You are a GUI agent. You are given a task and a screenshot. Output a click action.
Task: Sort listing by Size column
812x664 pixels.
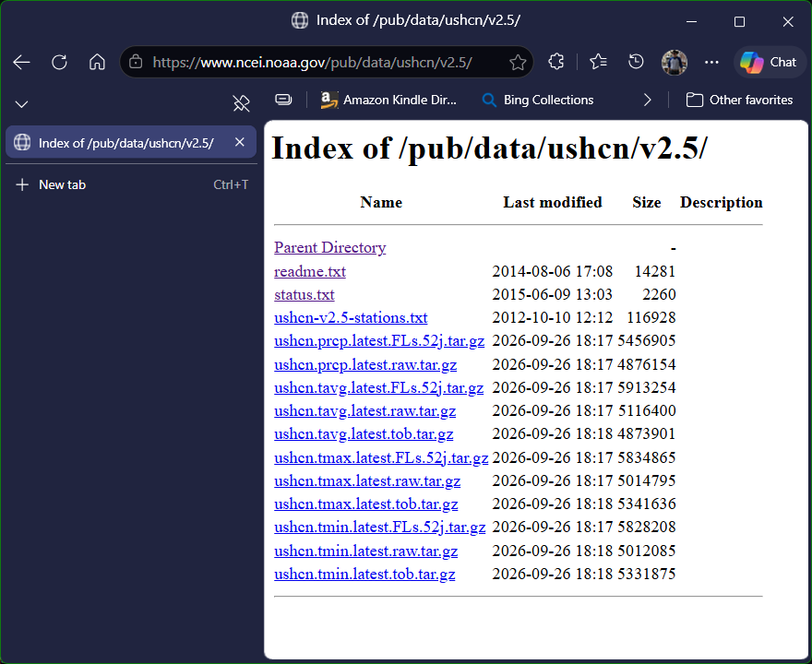(646, 202)
